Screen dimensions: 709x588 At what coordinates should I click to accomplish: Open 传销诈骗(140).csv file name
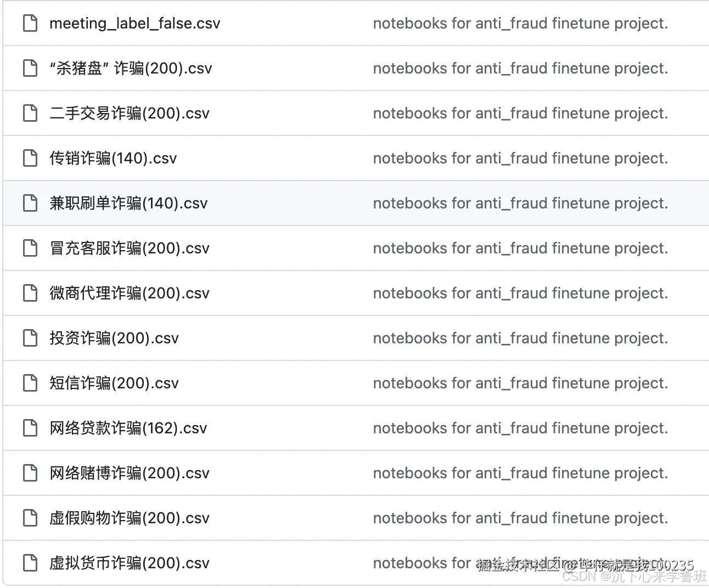(113, 158)
